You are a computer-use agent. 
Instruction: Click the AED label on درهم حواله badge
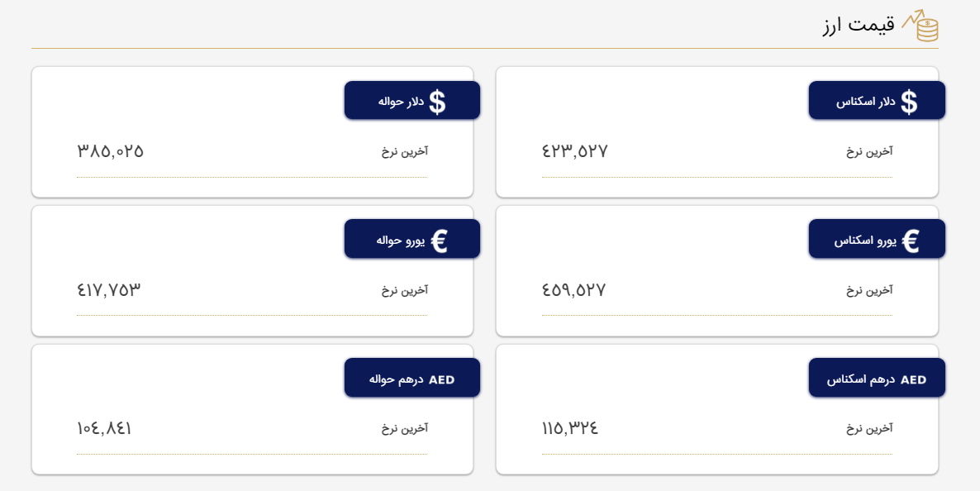click(x=443, y=377)
